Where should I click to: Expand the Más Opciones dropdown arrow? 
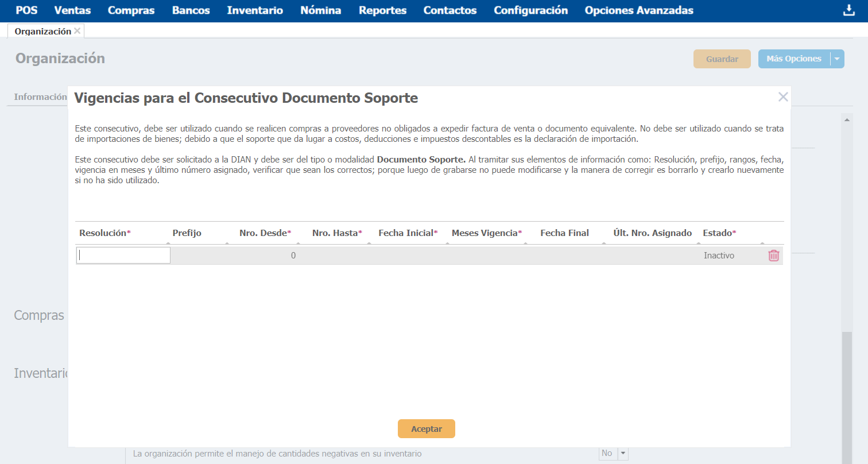[x=837, y=59]
